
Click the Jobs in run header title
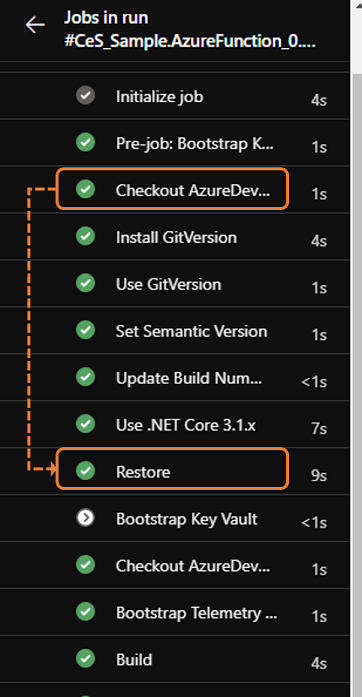pos(190,29)
